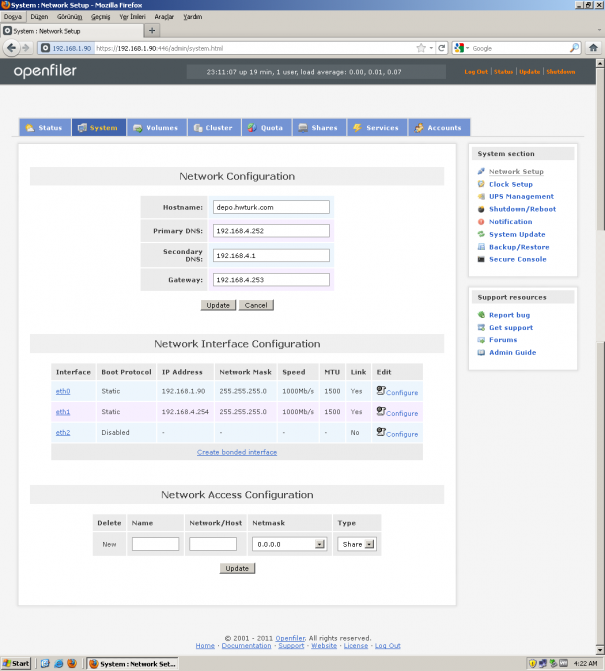Click the Notification red icon
The image size is (605, 671).
click(x=481, y=222)
